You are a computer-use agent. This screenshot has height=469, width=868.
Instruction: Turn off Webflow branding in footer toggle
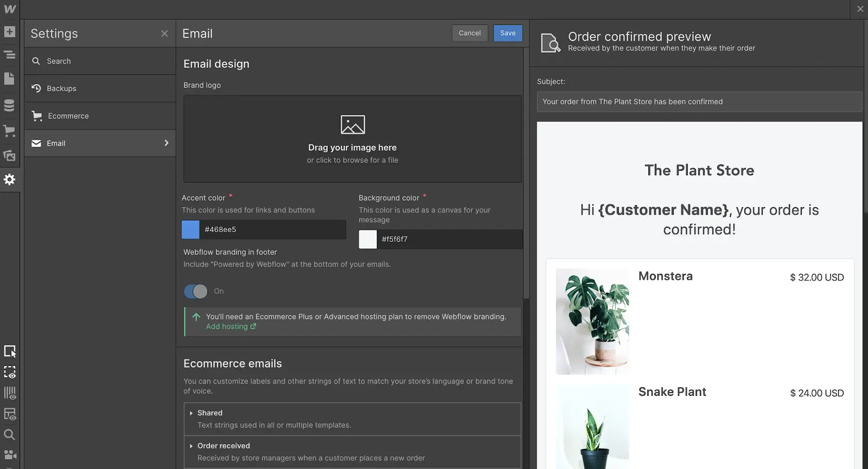click(196, 291)
